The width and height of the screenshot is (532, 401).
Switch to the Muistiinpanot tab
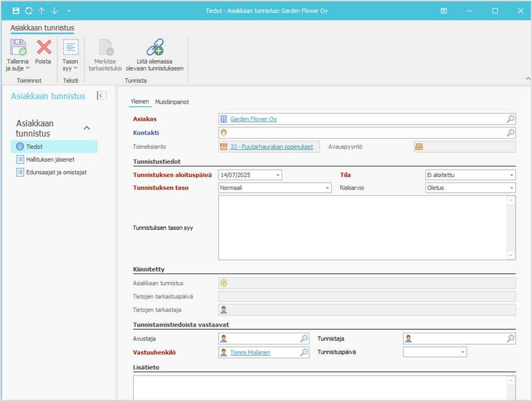[x=172, y=102]
